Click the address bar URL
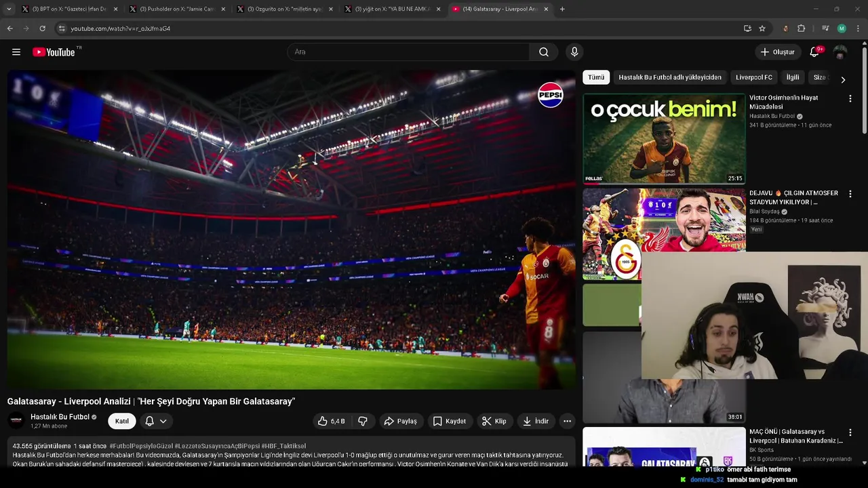This screenshot has height=488, width=868. click(120, 28)
